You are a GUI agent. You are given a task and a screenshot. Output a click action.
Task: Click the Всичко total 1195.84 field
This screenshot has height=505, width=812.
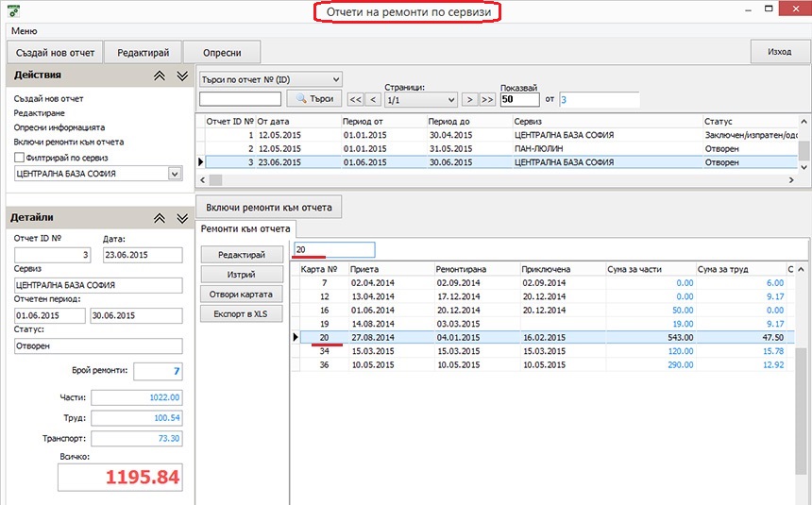(120, 477)
